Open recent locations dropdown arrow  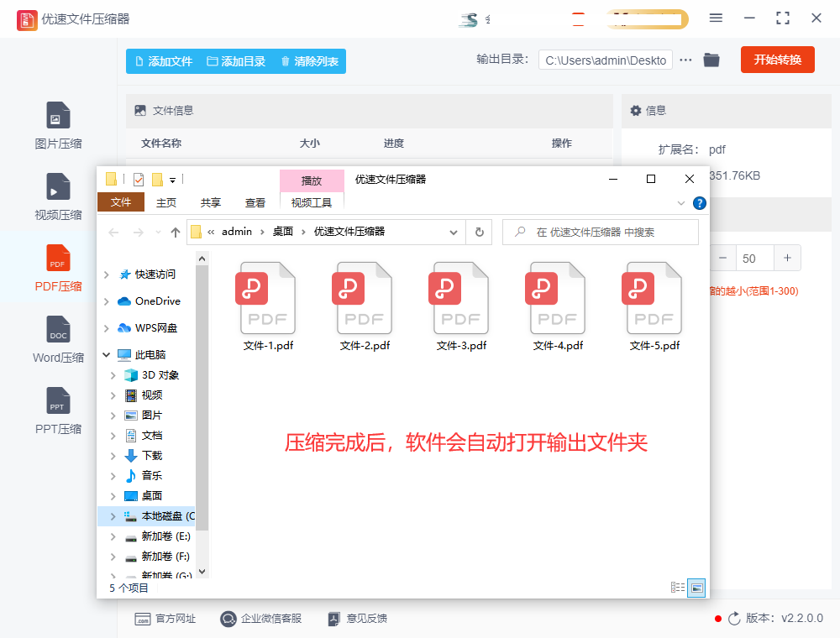(x=158, y=233)
